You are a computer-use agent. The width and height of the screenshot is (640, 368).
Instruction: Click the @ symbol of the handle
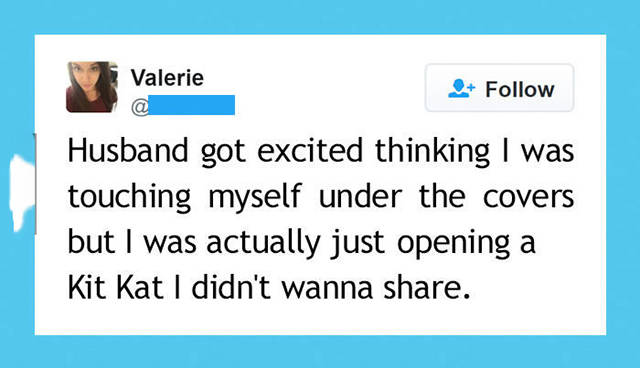pos(140,106)
